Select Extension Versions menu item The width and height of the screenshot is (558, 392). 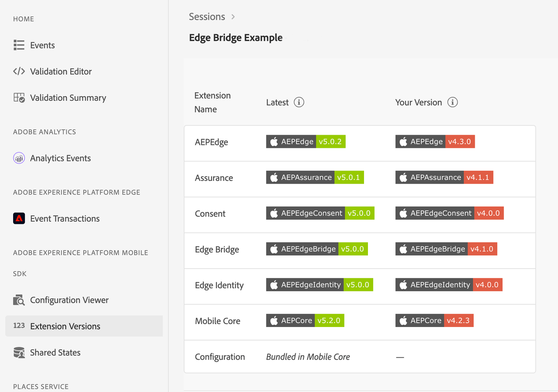tap(84, 326)
